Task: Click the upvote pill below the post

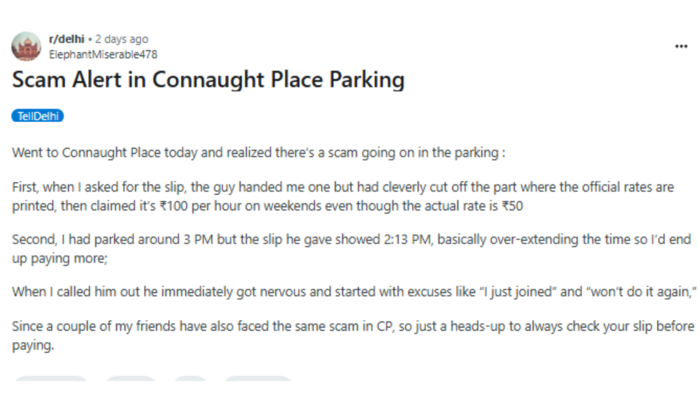Action: click(51, 378)
